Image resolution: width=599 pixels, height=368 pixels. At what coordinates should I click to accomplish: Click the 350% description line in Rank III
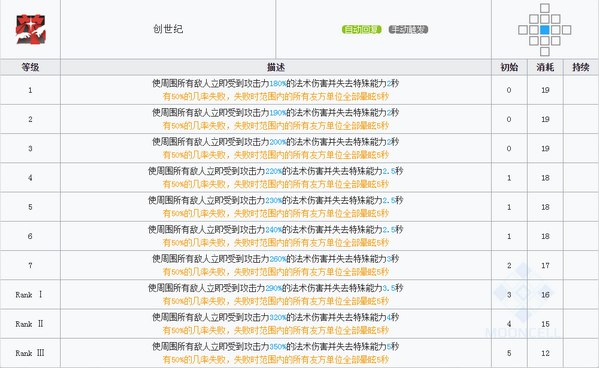[275, 347]
